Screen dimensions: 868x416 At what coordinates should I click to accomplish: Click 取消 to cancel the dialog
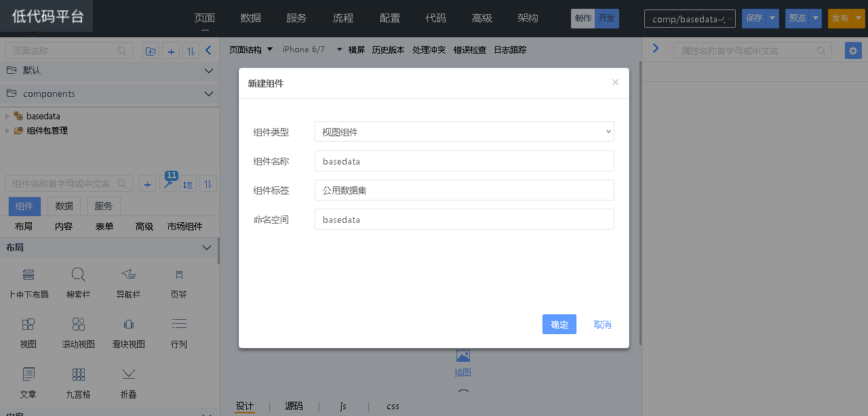click(x=602, y=325)
